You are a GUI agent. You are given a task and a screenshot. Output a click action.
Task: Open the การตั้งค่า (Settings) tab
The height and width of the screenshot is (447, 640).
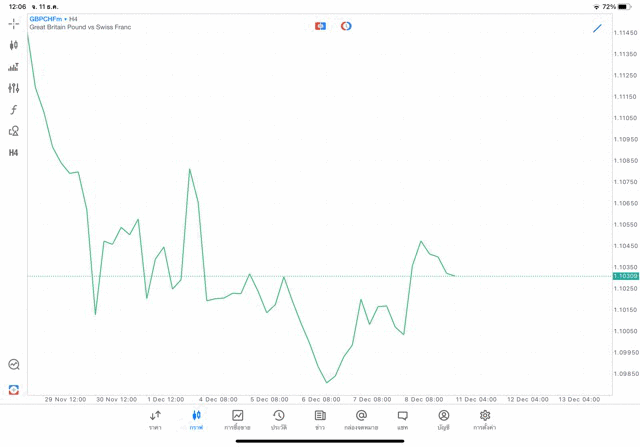[485, 420]
